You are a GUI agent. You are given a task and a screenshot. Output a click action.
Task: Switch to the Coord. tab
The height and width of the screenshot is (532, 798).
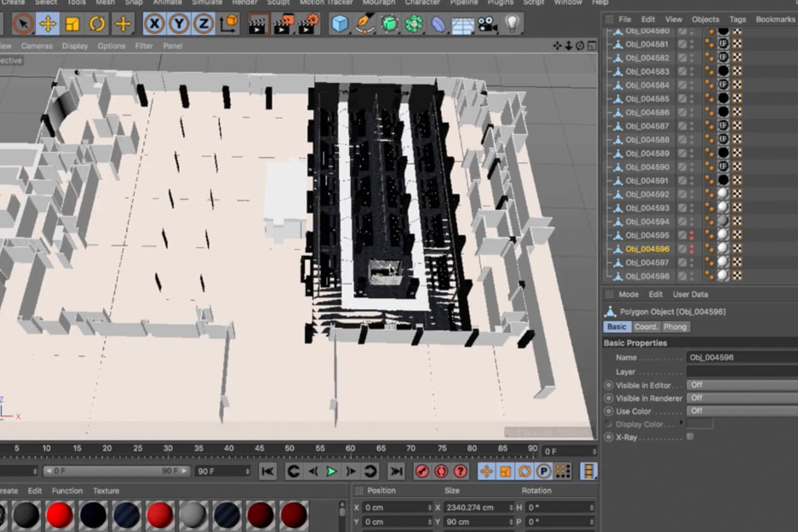[x=646, y=327]
